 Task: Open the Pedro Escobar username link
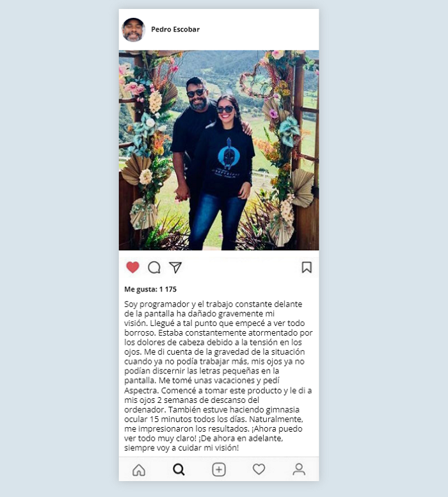(175, 29)
